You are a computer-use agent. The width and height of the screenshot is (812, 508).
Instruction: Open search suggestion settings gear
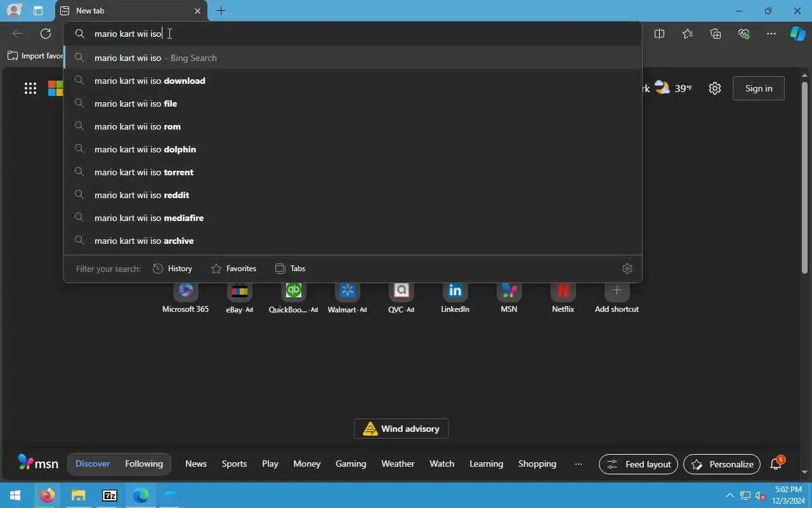coord(627,269)
